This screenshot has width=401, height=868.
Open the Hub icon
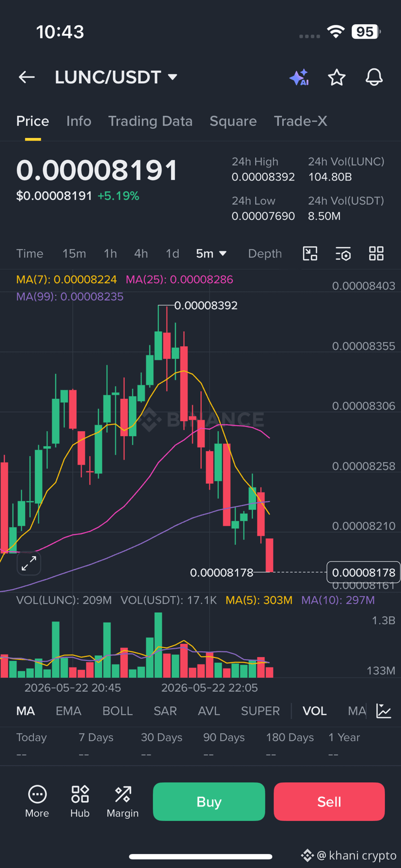click(x=80, y=801)
